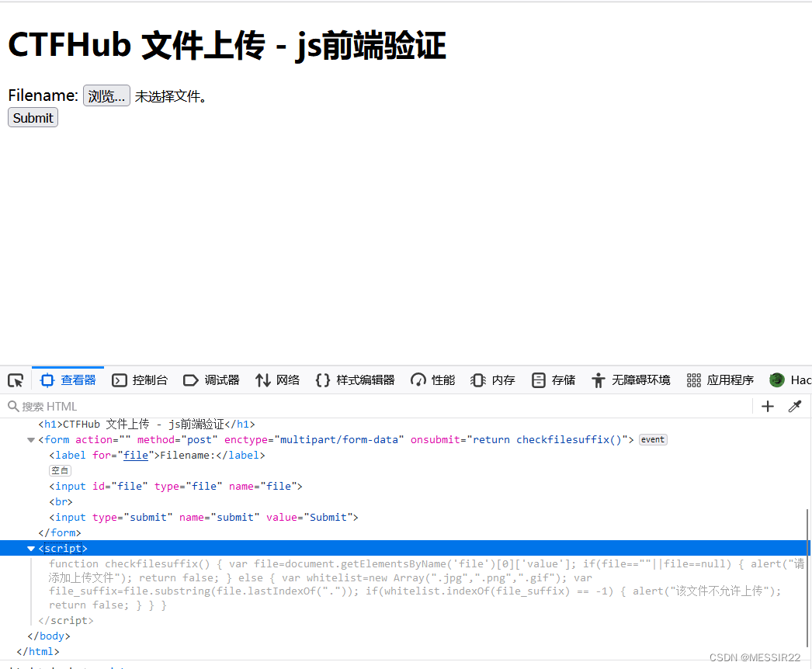Click the 浏览 file browse button
The height and width of the screenshot is (669, 812).
tap(106, 95)
